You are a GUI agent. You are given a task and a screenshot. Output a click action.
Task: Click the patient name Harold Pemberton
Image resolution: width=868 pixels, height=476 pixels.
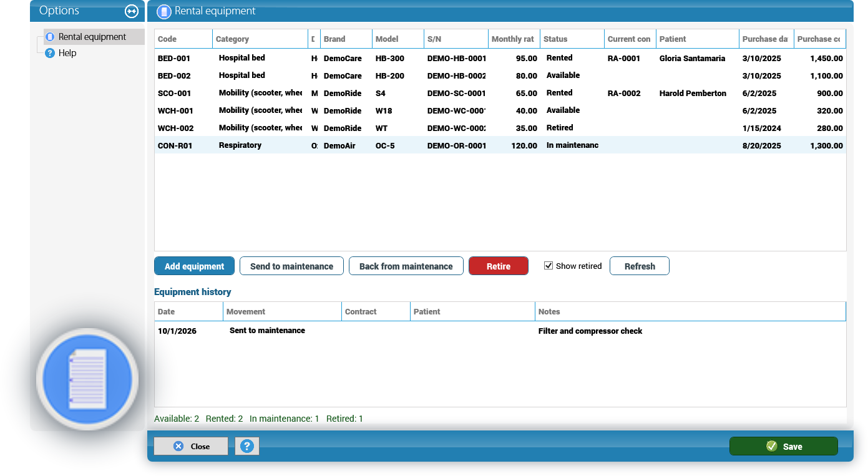pyautogui.click(x=693, y=93)
